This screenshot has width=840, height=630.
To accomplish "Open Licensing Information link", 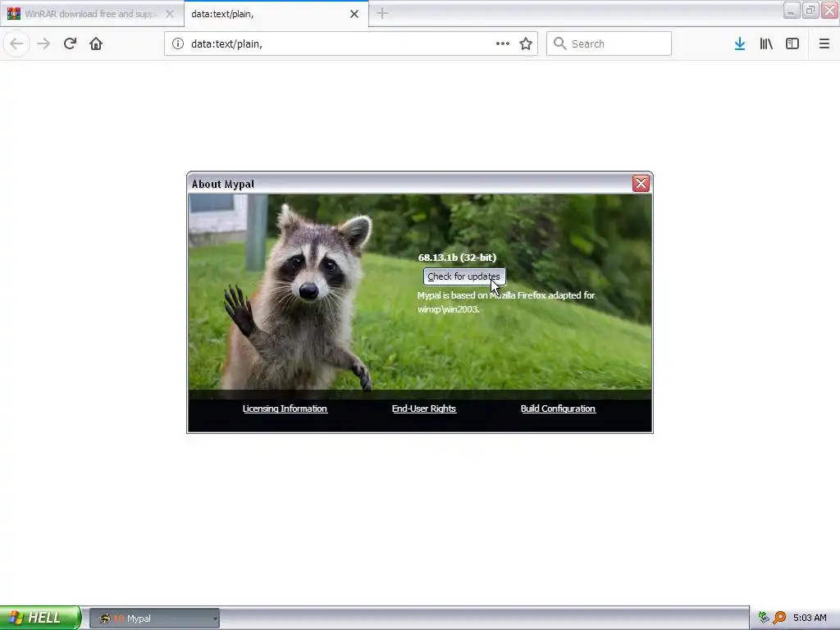I will (x=285, y=409).
